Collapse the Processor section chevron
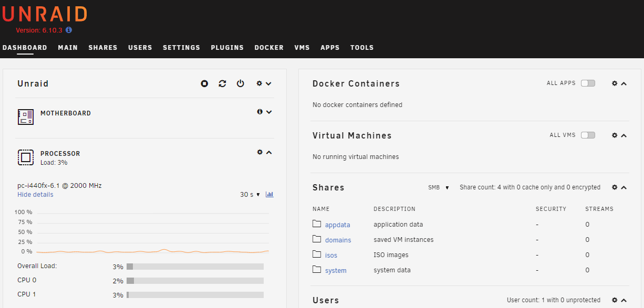 269,152
